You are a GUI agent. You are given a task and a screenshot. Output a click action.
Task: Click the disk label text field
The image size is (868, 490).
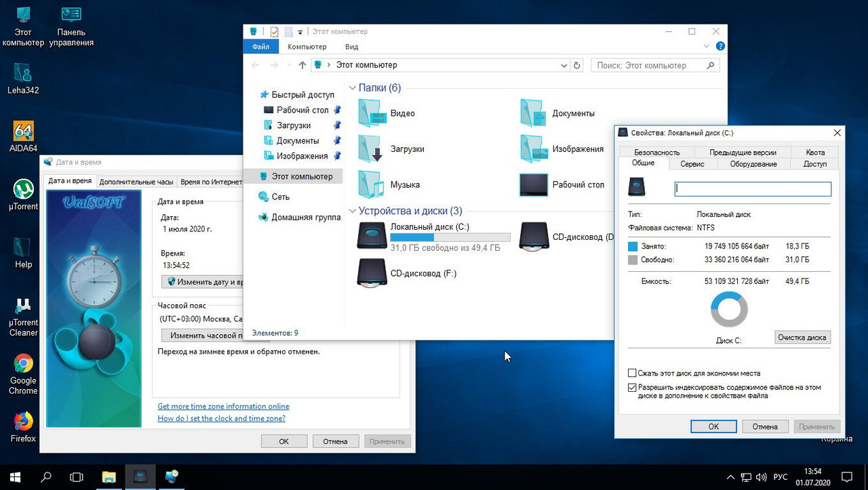coord(753,189)
